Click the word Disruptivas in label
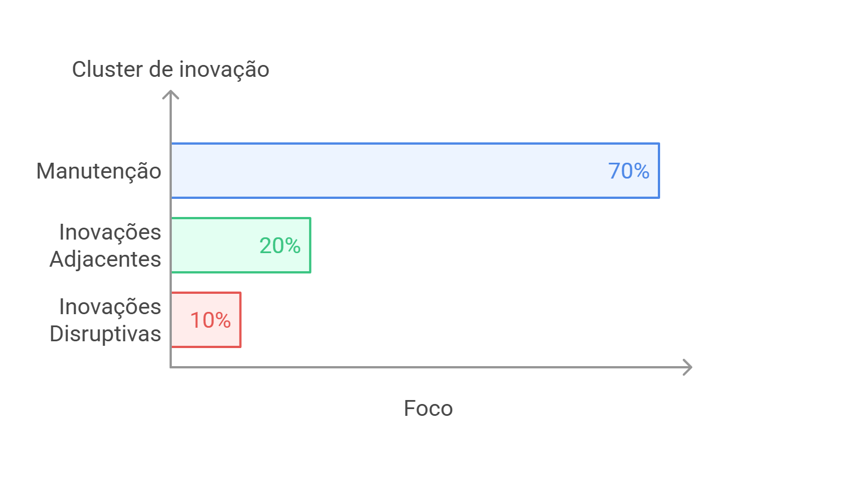 [x=106, y=333]
